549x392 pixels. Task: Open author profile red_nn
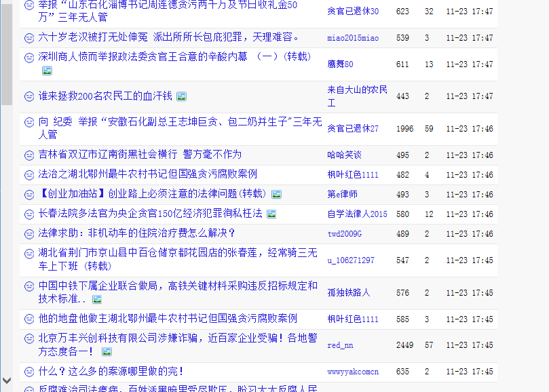pyautogui.click(x=340, y=345)
